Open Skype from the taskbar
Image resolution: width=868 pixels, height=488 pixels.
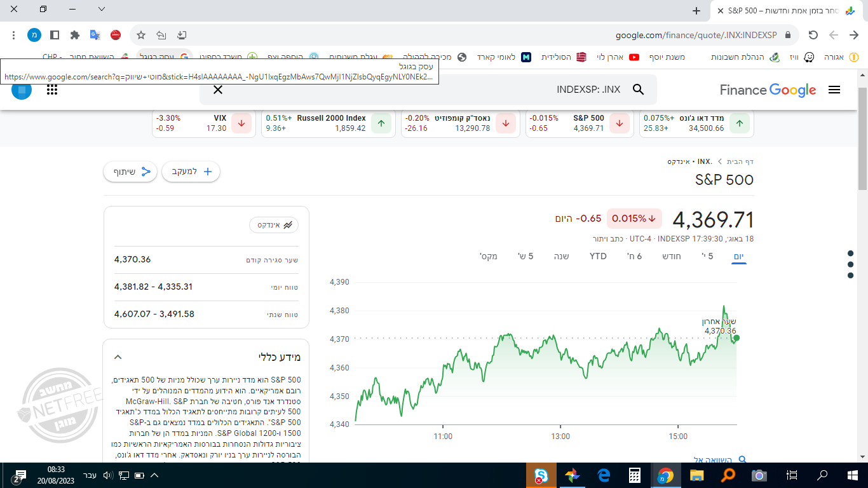tap(541, 475)
